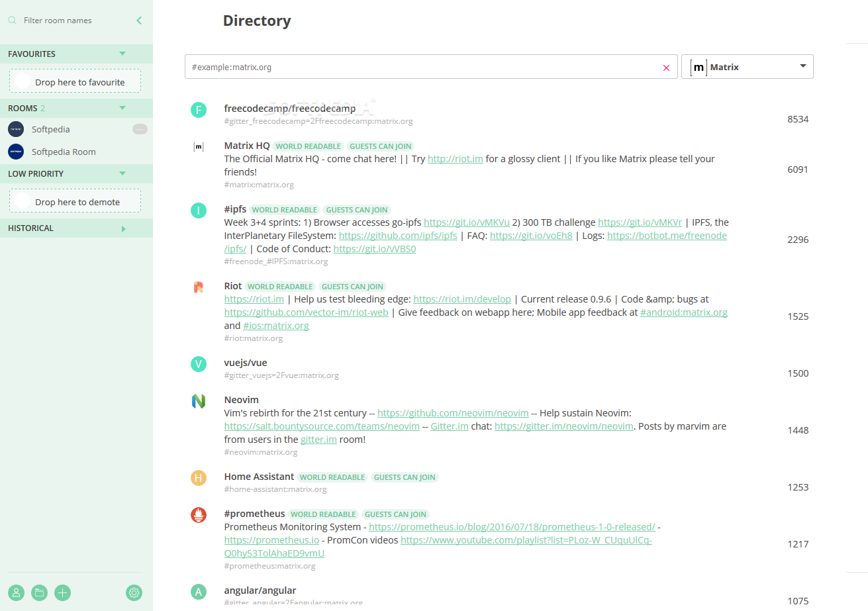Start a chat via person icon
Screen dimensions: 868x611
pyautogui.click(x=16, y=592)
